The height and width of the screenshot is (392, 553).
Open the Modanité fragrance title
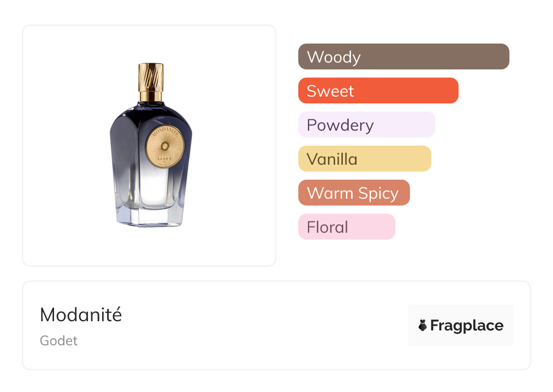tap(81, 315)
